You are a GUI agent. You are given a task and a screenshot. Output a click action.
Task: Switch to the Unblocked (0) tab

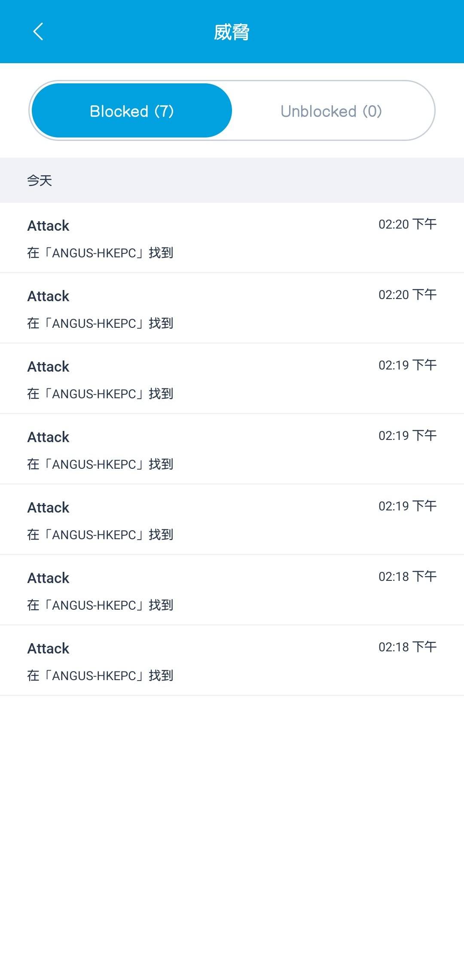(331, 111)
